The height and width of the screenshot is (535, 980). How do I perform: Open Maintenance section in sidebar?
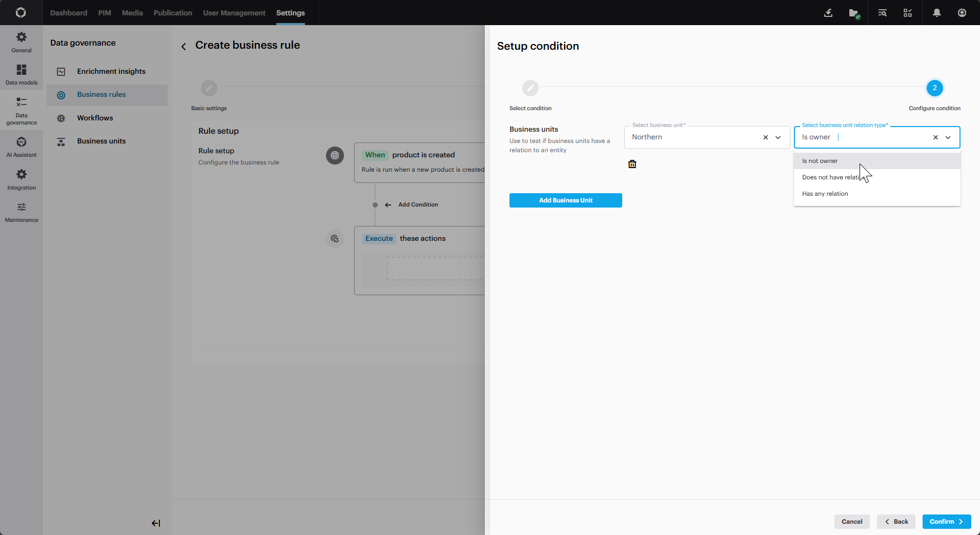22,212
